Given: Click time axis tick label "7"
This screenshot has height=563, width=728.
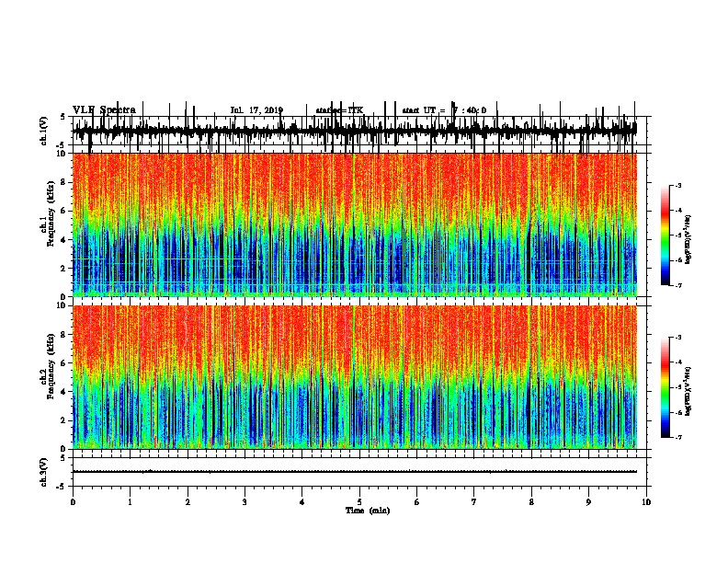Looking at the screenshot, I should click(474, 502).
